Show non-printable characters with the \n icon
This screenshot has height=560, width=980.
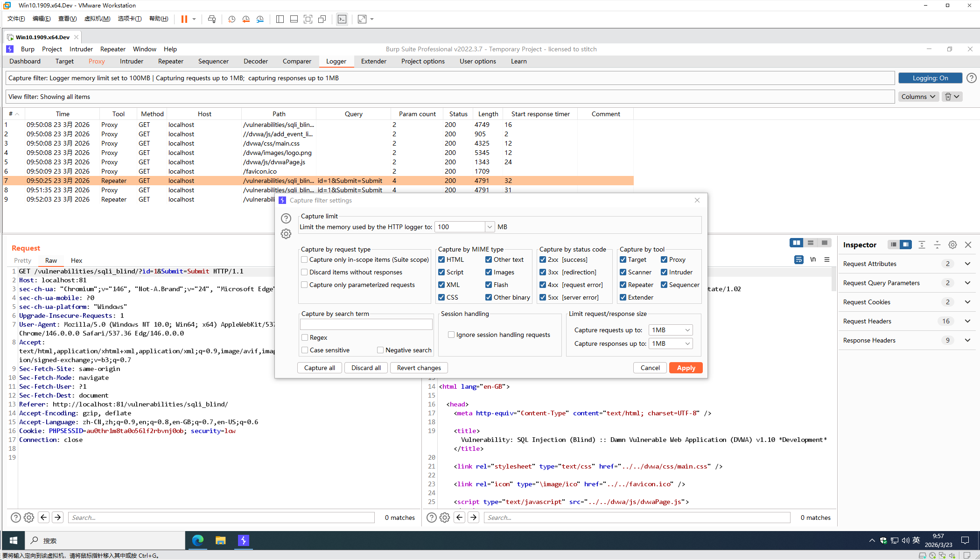[x=813, y=259]
